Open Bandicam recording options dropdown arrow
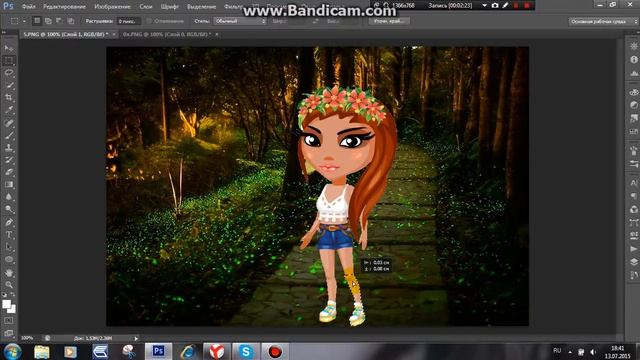This screenshot has height=360, width=640. 484,5
